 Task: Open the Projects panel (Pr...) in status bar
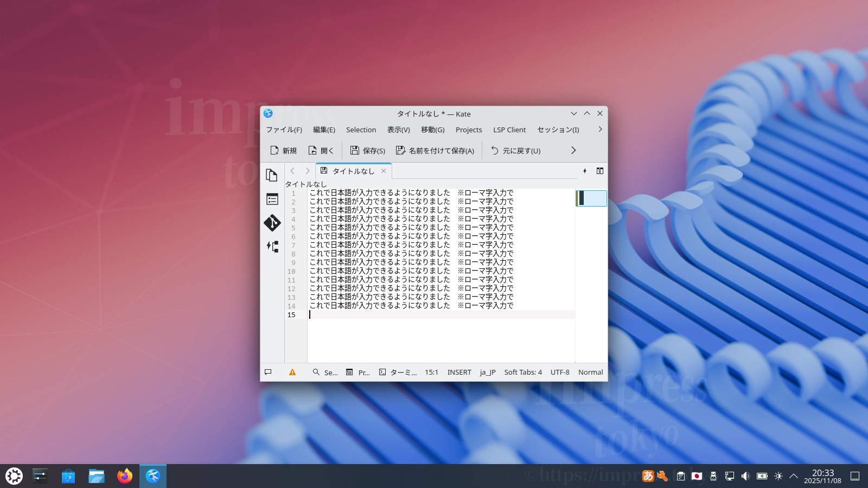tap(358, 372)
